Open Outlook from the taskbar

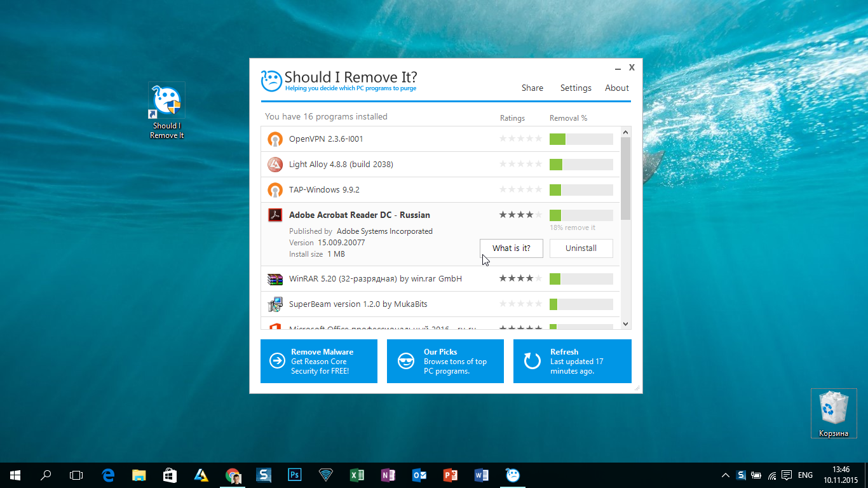tap(419, 475)
